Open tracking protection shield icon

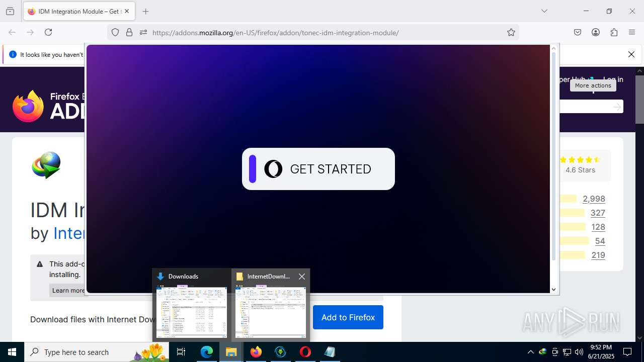tap(115, 32)
